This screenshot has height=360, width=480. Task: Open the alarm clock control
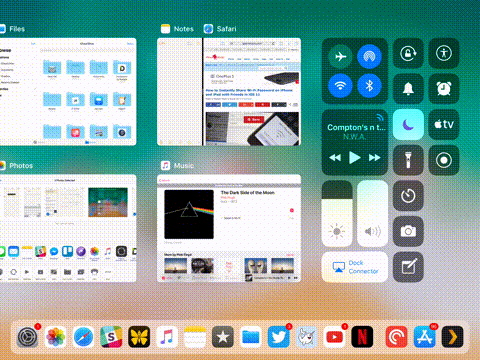coord(444,89)
